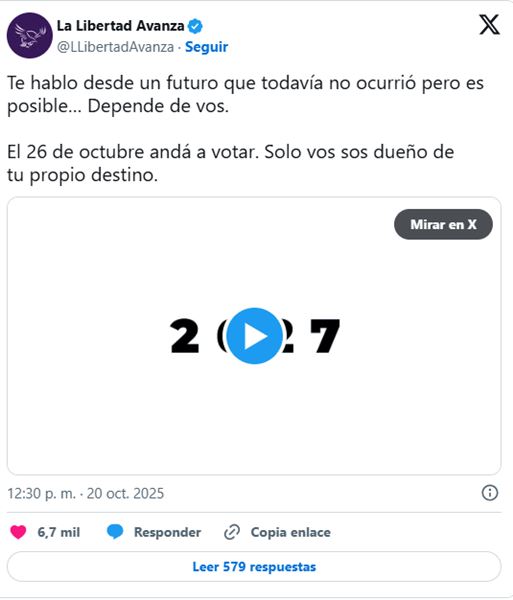The image size is (513, 600).
Task: Open the tweet timestamp 12:30 p. m.
Action: click(41, 493)
